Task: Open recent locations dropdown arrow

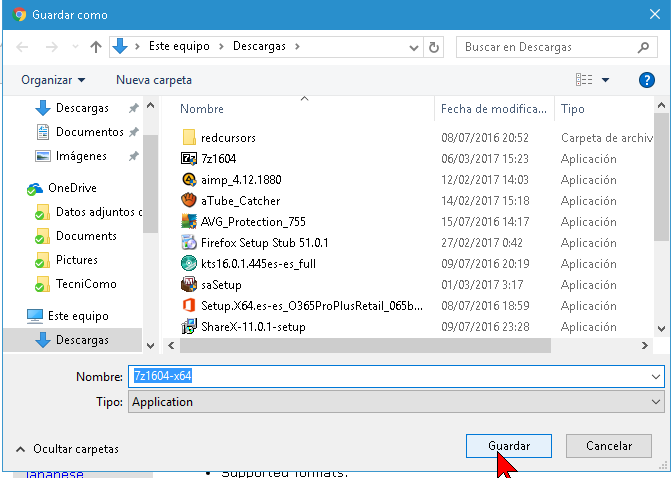Action: tap(75, 47)
